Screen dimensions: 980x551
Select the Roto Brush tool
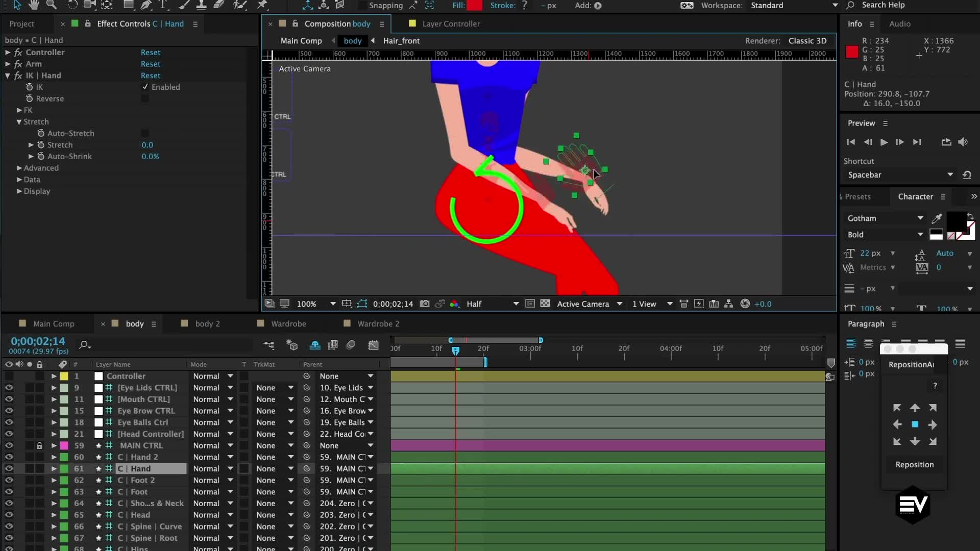pos(239,5)
